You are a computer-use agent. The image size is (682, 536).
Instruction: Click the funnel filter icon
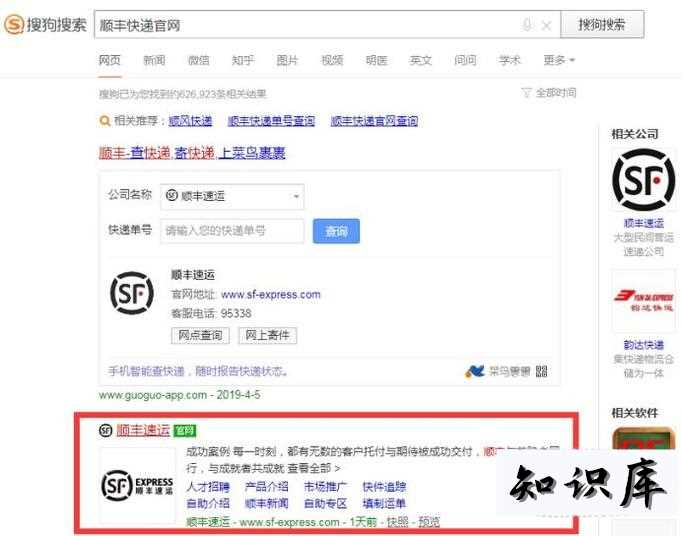(526, 93)
